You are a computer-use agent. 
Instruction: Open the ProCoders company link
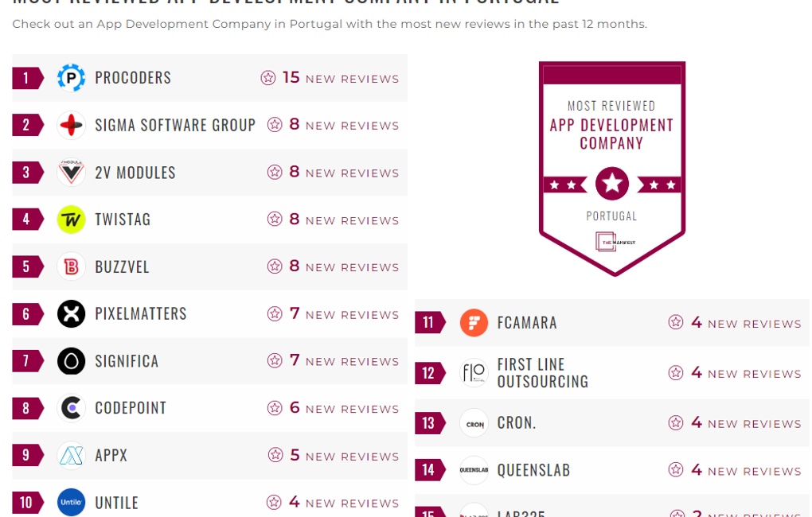[133, 78]
